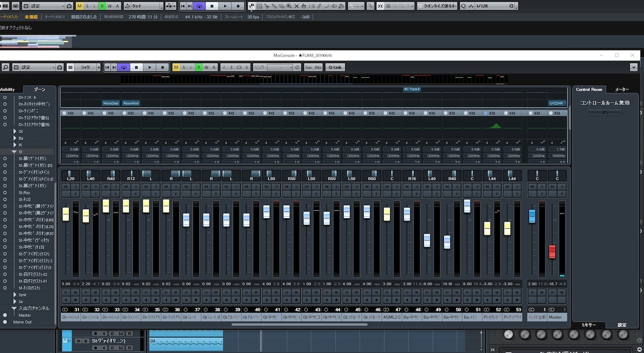Image resolution: width=644 pixels, height=353 pixels.
Task: Click the horizontal scrollbar below the channel names
Action: 300,324
